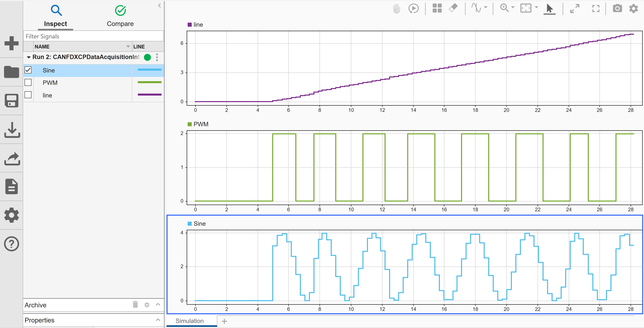Viewport: 644px width, 328px height.
Task: Select the Simulation tab
Action: point(192,321)
